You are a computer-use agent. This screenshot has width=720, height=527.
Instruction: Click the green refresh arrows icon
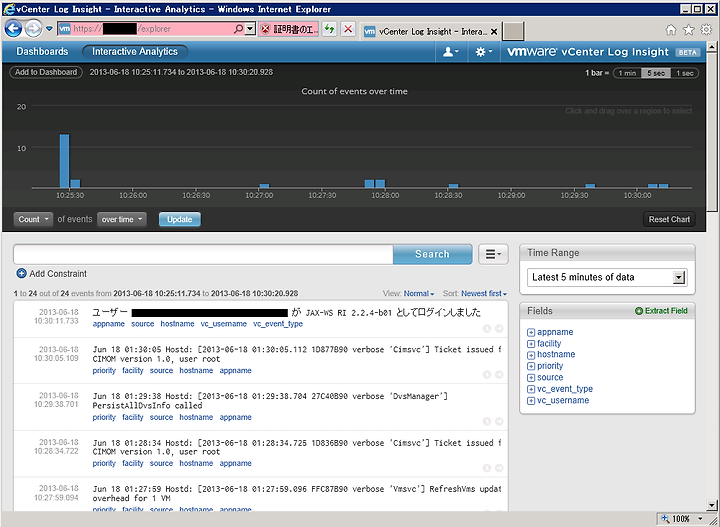[329, 29]
